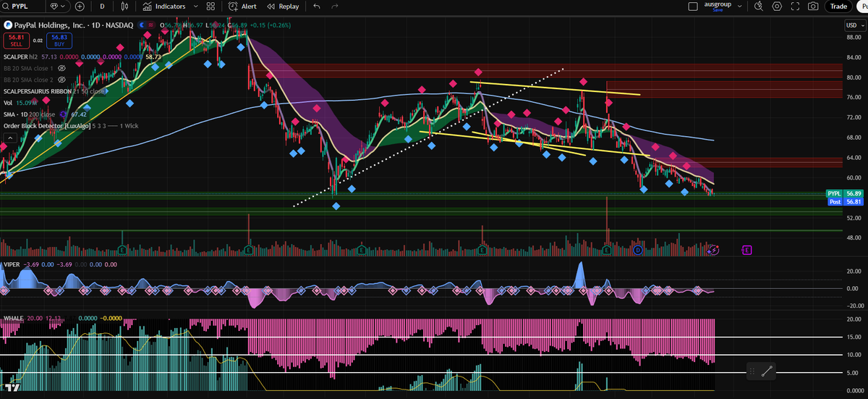Image resolution: width=868 pixels, height=399 pixels.
Task: Show hidden BB 20 SMA close 2 indicator
Action: 61,80
